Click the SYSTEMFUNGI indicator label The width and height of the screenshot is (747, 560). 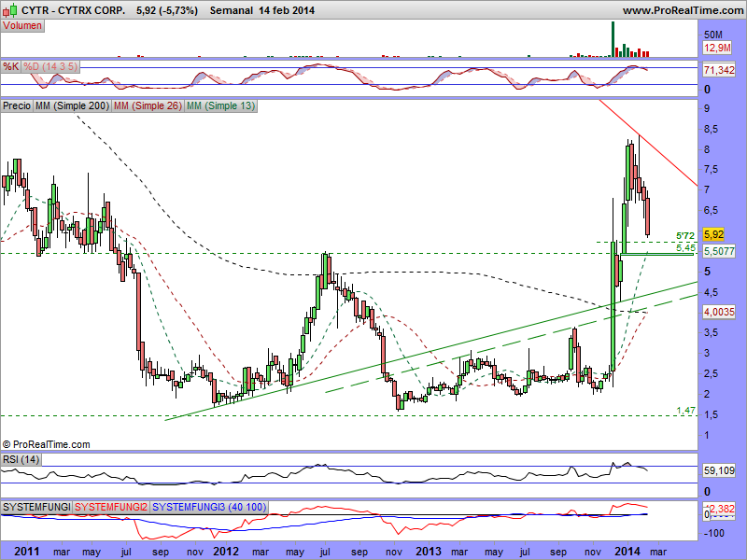[x=36, y=507]
